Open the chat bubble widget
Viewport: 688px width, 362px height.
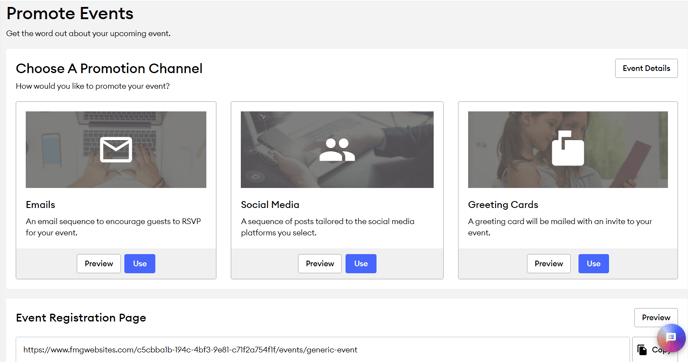(x=671, y=338)
